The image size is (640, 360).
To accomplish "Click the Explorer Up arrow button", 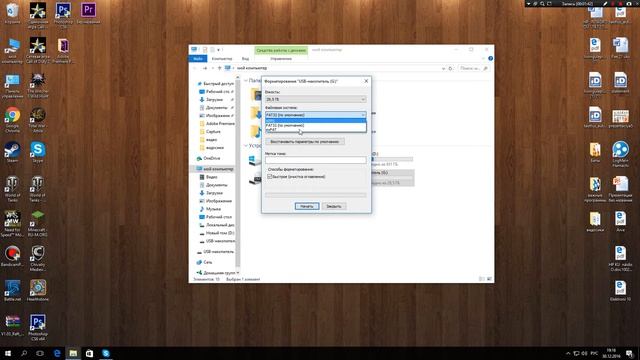I will (x=219, y=68).
